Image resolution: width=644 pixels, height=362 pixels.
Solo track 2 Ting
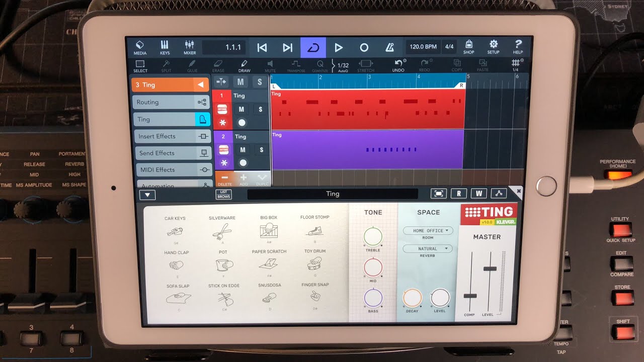pyautogui.click(x=262, y=150)
